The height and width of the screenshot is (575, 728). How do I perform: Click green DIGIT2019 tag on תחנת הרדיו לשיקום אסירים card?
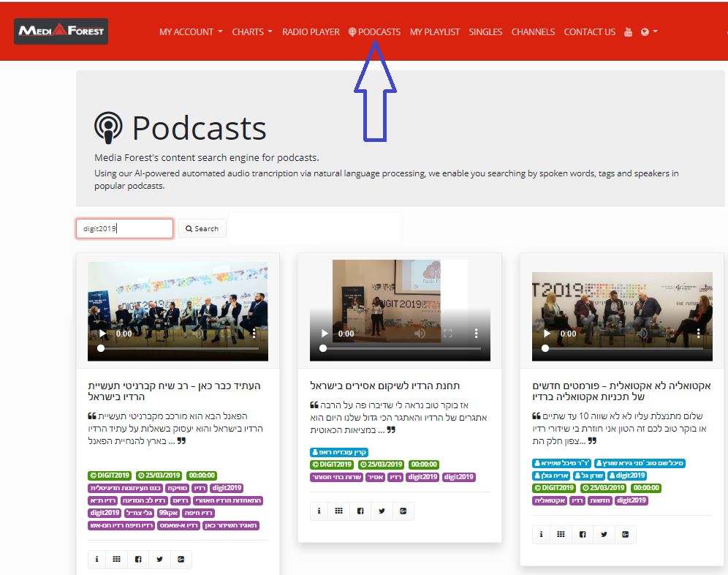332,465
